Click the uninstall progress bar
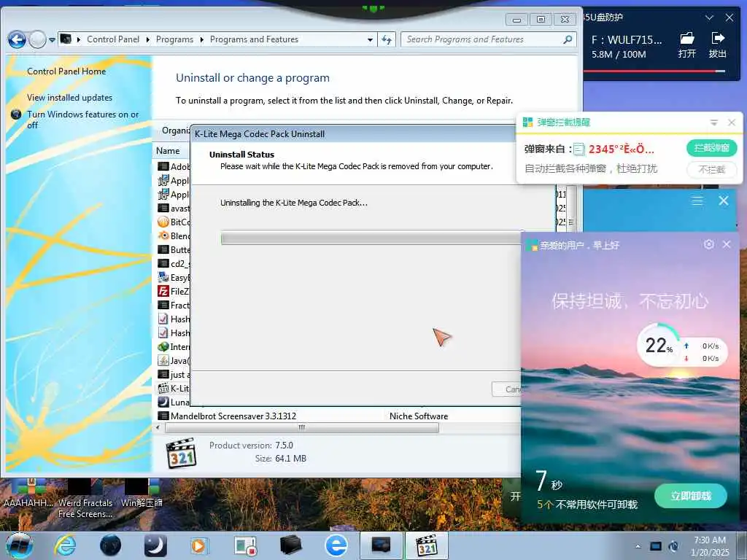Screen dimensions: 747x560 pyautogui.click(x=371, y=238)
